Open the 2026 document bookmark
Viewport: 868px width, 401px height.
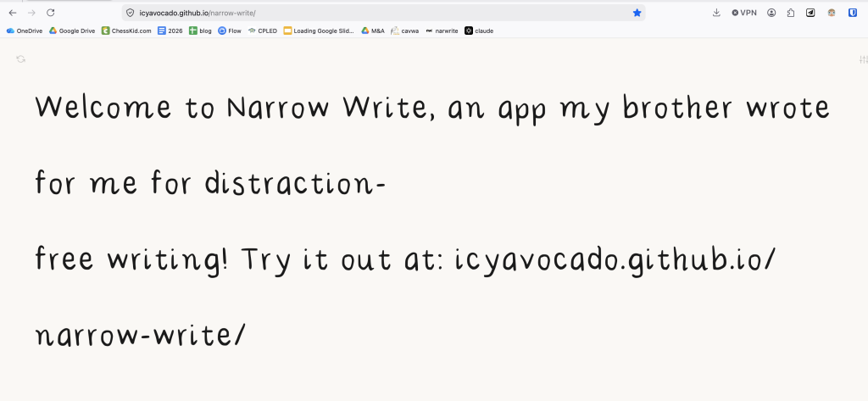pos(170,31)
